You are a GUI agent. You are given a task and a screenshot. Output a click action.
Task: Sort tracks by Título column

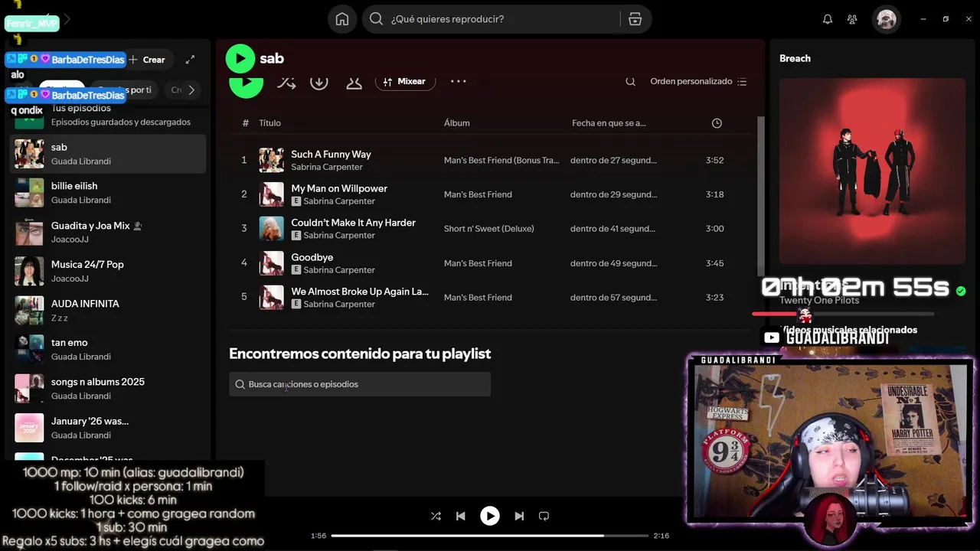tap(269, 123)
